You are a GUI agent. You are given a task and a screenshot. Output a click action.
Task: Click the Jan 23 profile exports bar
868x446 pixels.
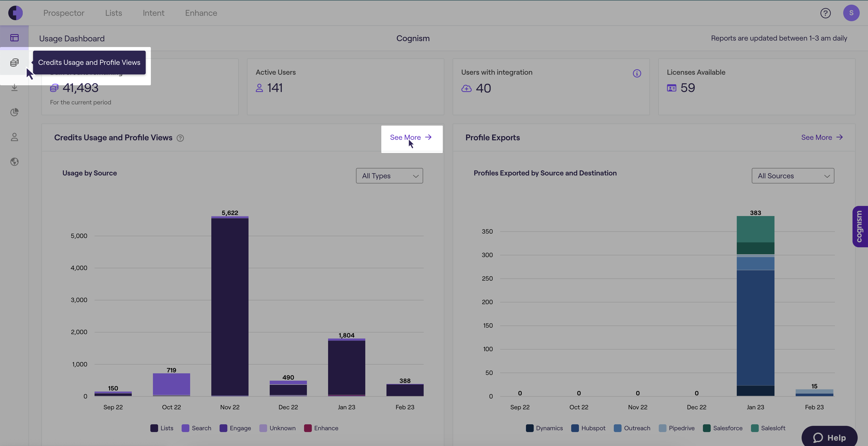tap(755, 306)
